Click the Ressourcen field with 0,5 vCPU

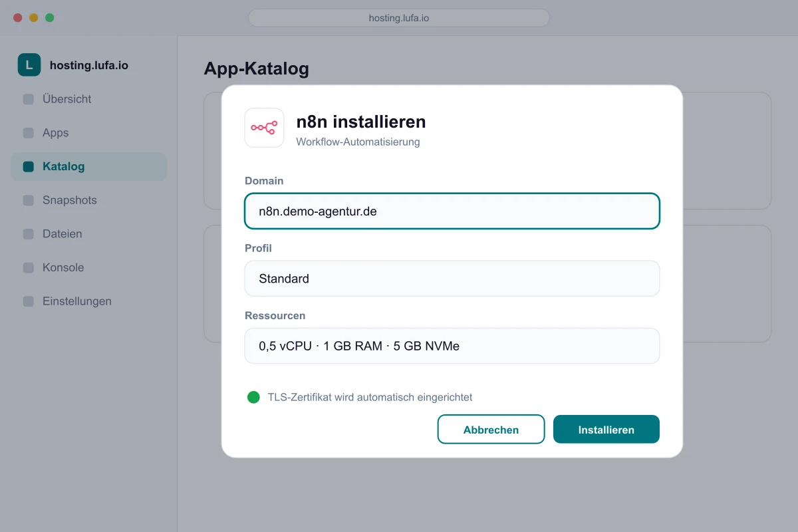pos(452,346)
